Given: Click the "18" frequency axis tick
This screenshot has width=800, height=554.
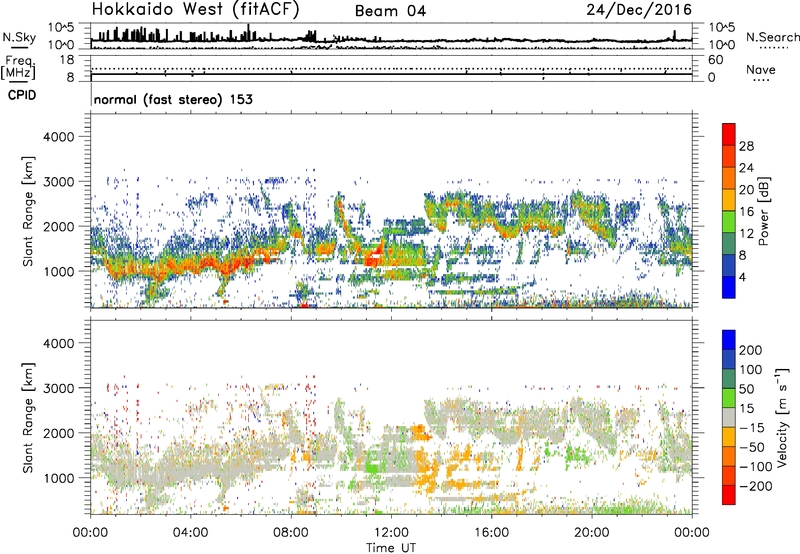Looking at the screenshot, I should pos(66,60).
